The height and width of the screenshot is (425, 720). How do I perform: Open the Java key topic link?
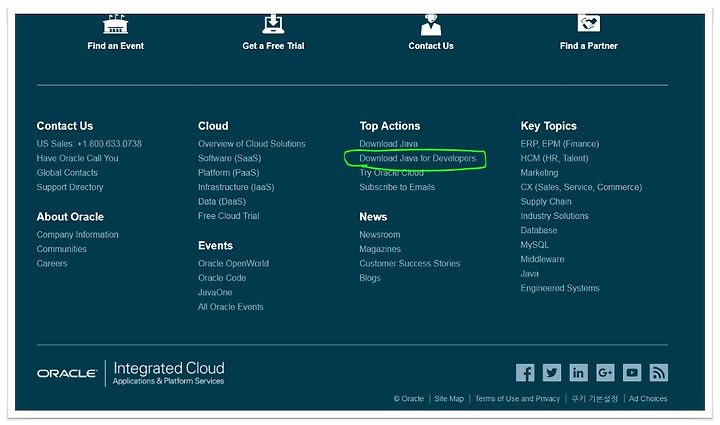pos(529,274)
